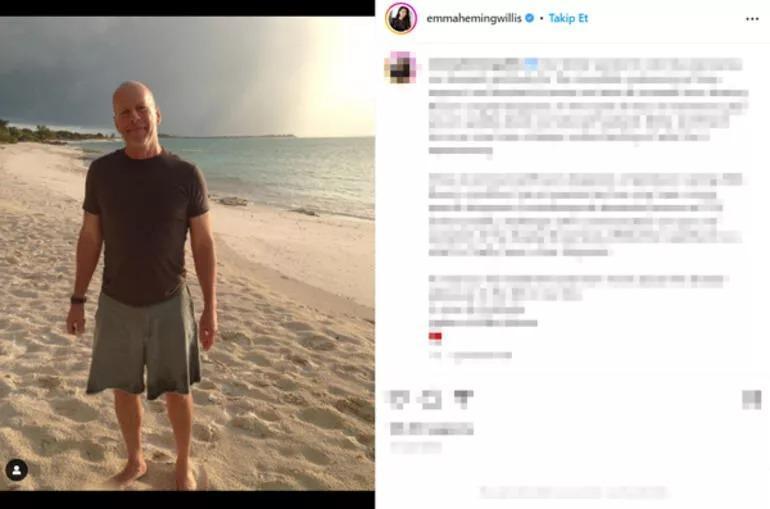Click the blue verified badge beside username
This screenshot has height=509, width=770.
click(529, 18)
